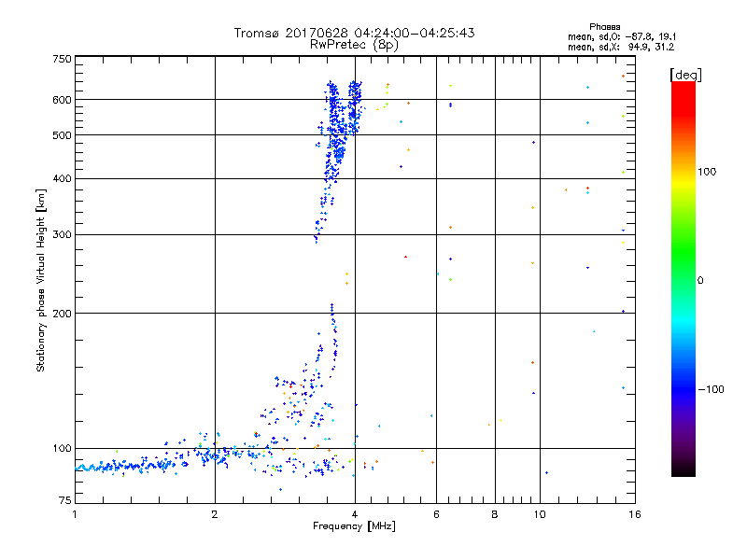Click the x-axis '8' tick label

pyautogui.click(x=495, y=514)
